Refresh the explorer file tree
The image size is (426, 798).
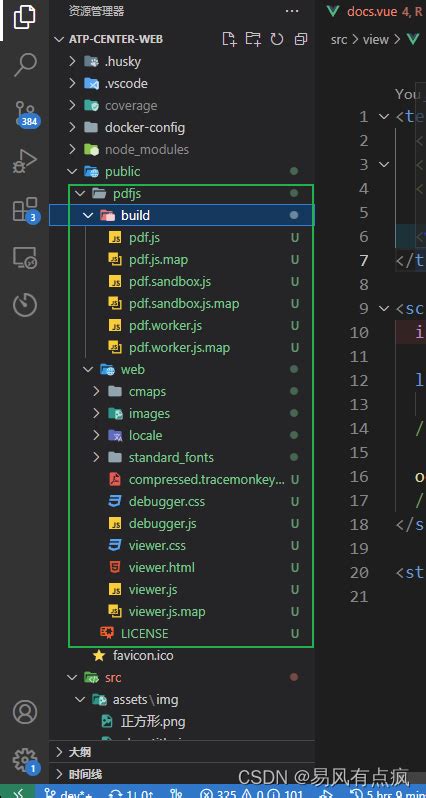[x=277, y=39]
